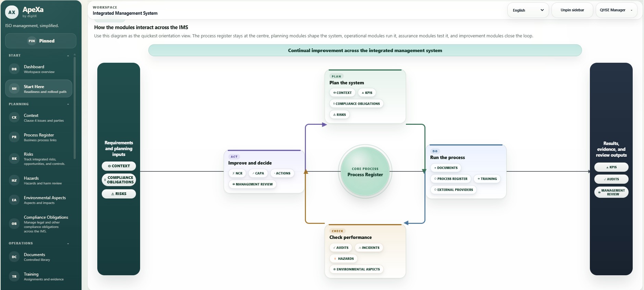The height and width of the screenshot is (290, 644).
Task: Click RISKS chip in Requirements inputs panel
Action: (119, 194)
